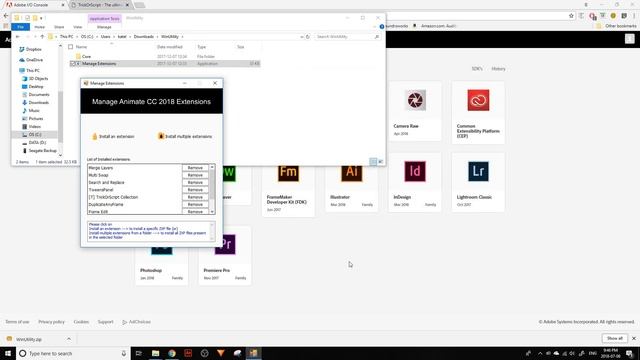Screen dimensions: 640x360
Task: Click Show all downloads button
Action: coord(615,338)
